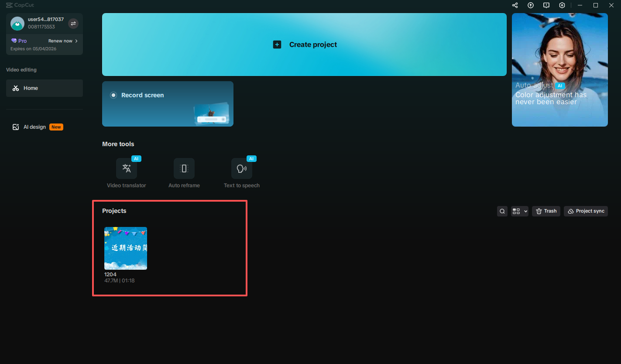Select the Video translator tool
Screen dimensions: 621x364
click(x=127, y=168)
